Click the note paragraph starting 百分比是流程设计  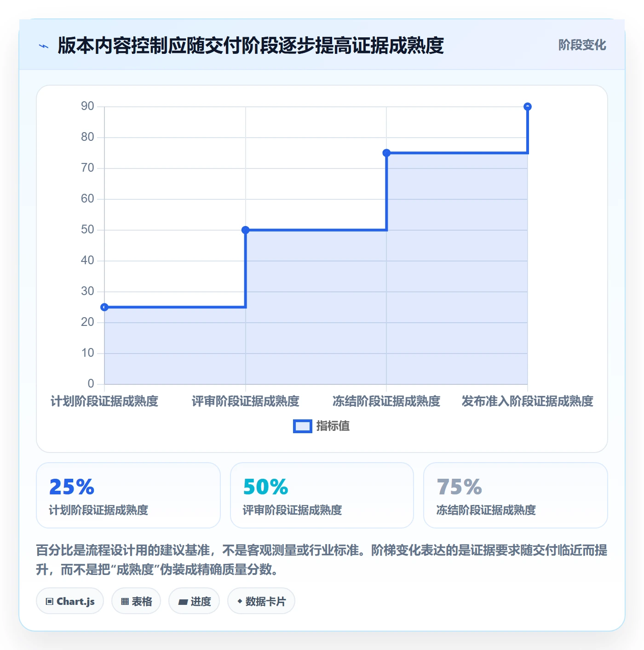(322, 560)
